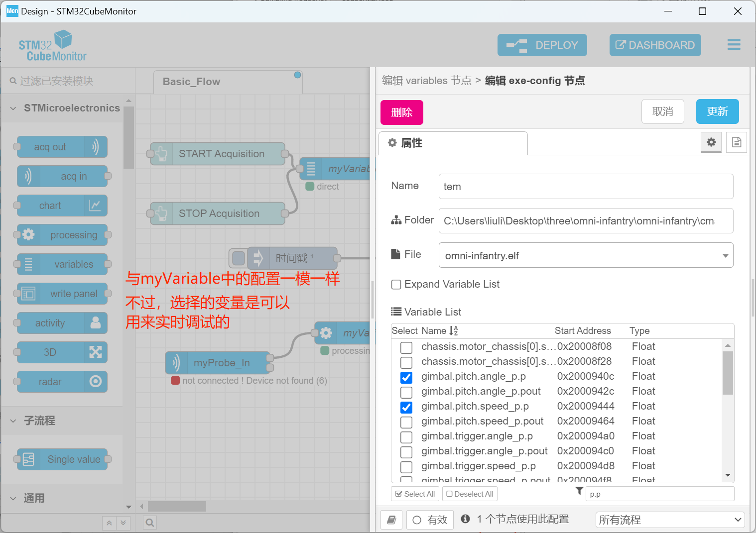Click the p.p filter input field
The image size is (756, 533).
[659, 494]
